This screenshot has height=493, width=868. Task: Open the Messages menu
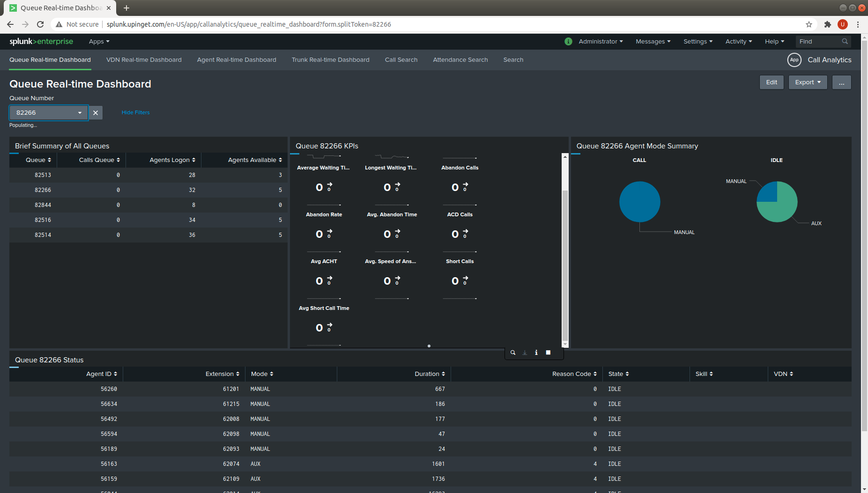653,41
